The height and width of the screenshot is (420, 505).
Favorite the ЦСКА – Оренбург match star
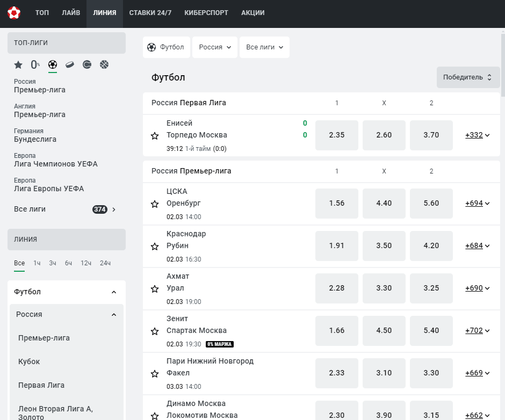[155, 204]
